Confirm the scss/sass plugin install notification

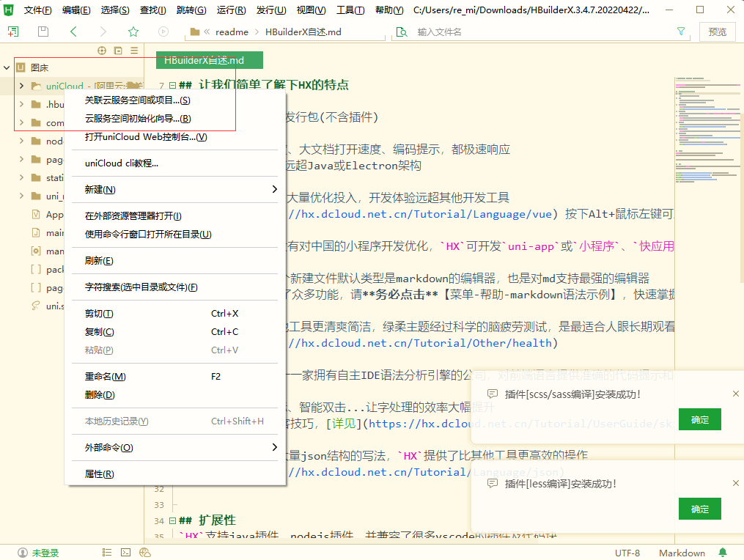699,419
